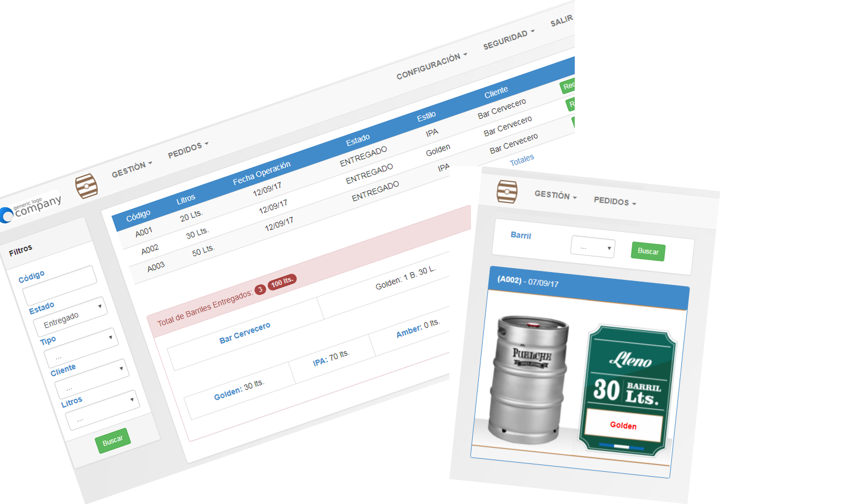
Task: Open the PEDIDOS menu in the left app
Action: coord(188,150)
